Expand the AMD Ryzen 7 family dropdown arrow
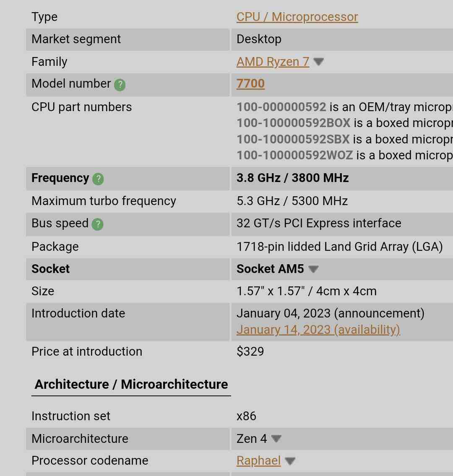This screenshot has width=453, height=476. 318,62
